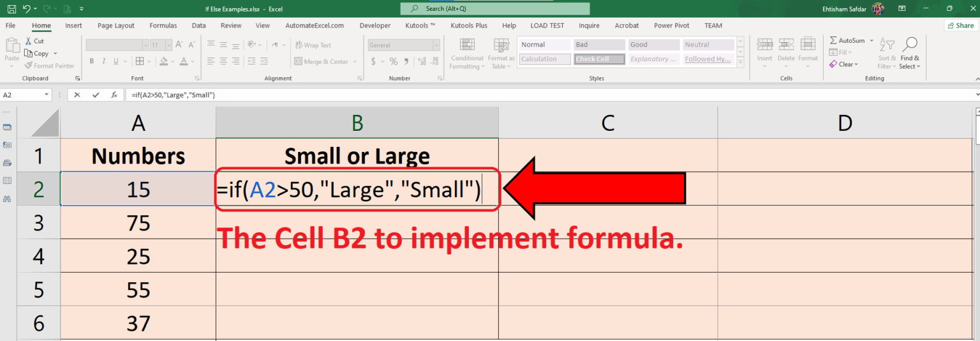
Task: Open Insert Function via fx icon
Action: click(114, 95)
